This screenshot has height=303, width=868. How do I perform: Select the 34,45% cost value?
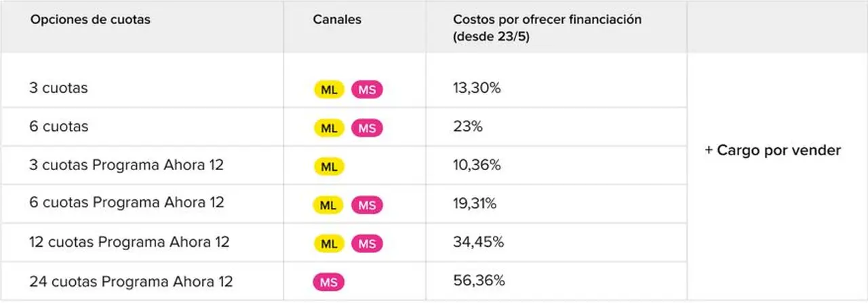[478, 242]
